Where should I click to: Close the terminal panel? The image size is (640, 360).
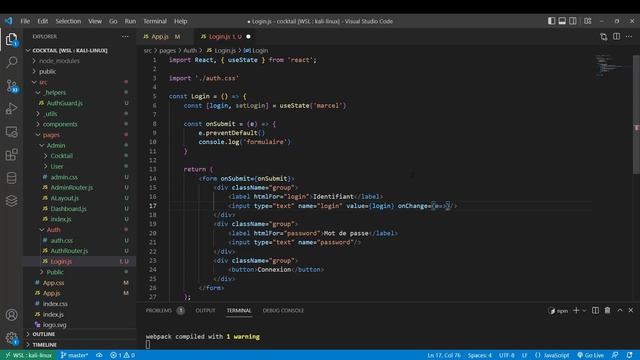(631, 311)
